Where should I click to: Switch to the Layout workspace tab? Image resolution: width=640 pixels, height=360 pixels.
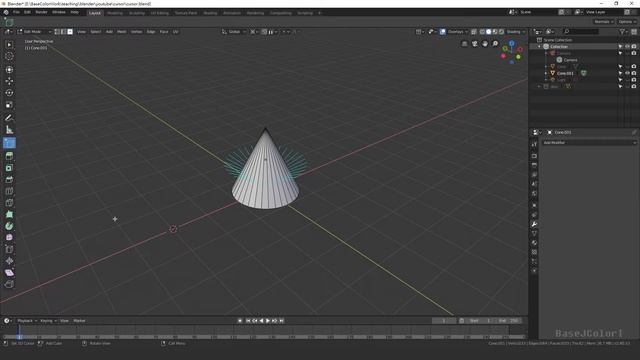click(94, 13)
